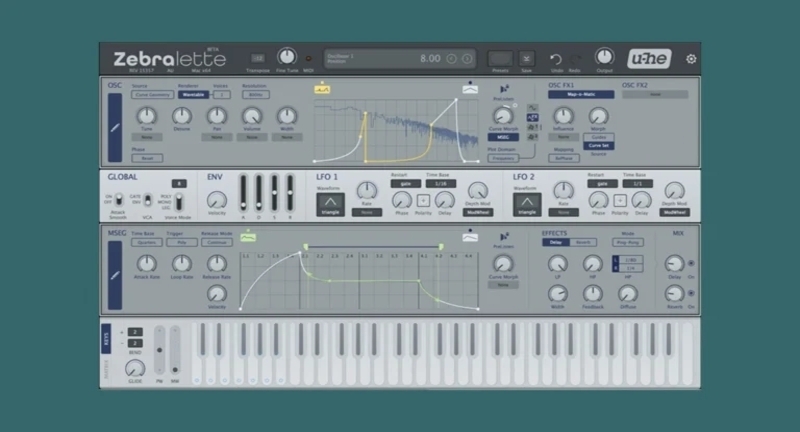Image resolution: width=800 pixels, height=432 pixels.
Task: Open the MSEG Release Mode dropdown
Action: point(216,242)
